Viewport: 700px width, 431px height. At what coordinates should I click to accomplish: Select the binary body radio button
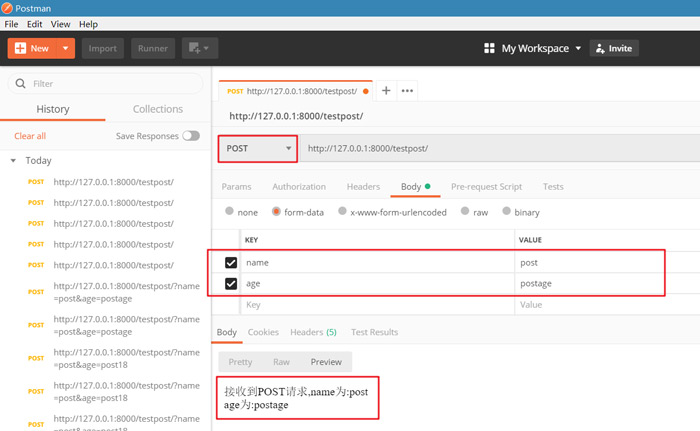pos(506,211)
